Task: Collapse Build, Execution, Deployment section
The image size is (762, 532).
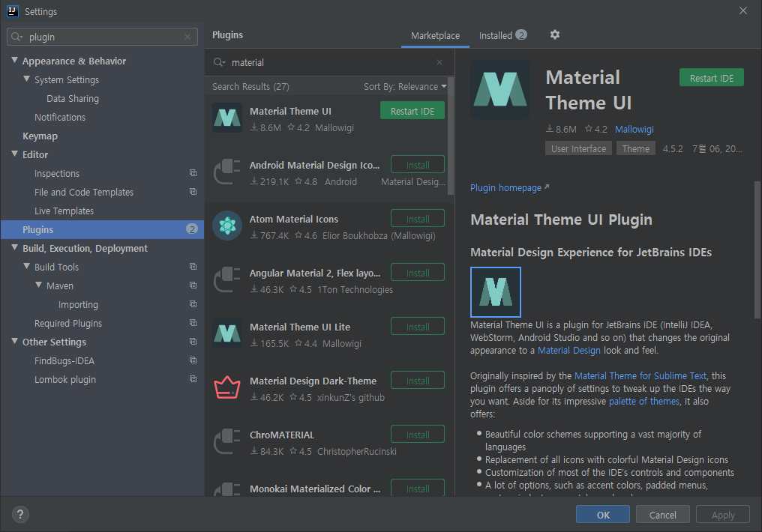Action: (14, 247)
